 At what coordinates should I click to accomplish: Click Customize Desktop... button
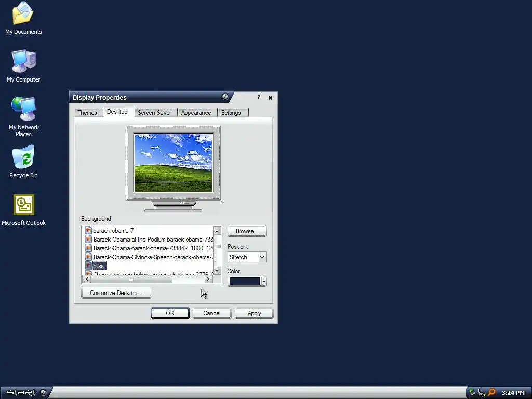116,293
